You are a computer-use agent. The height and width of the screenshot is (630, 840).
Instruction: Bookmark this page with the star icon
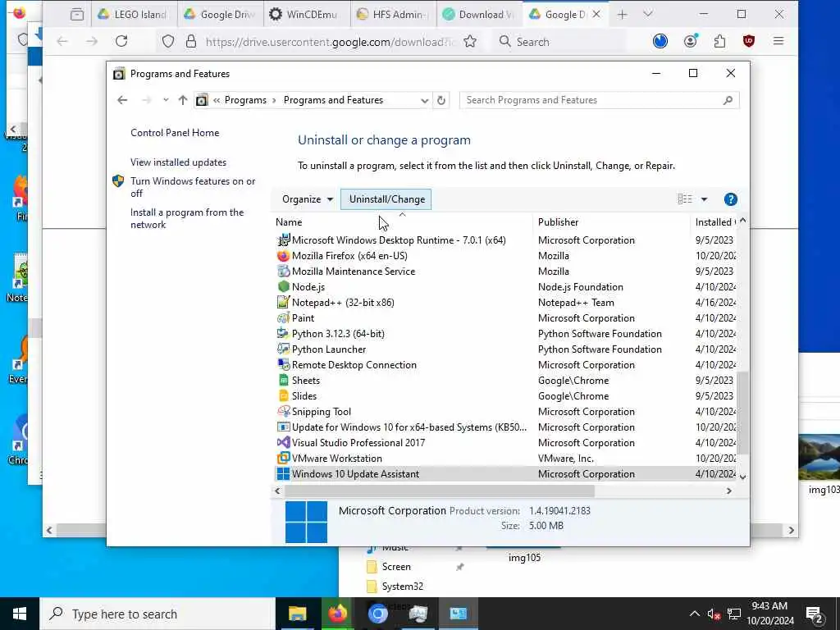pos(470,41)
